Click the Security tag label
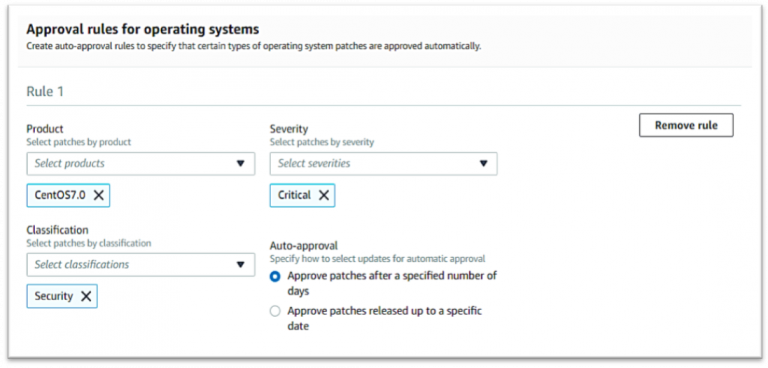768x368 pixels. tap(53, 296)
